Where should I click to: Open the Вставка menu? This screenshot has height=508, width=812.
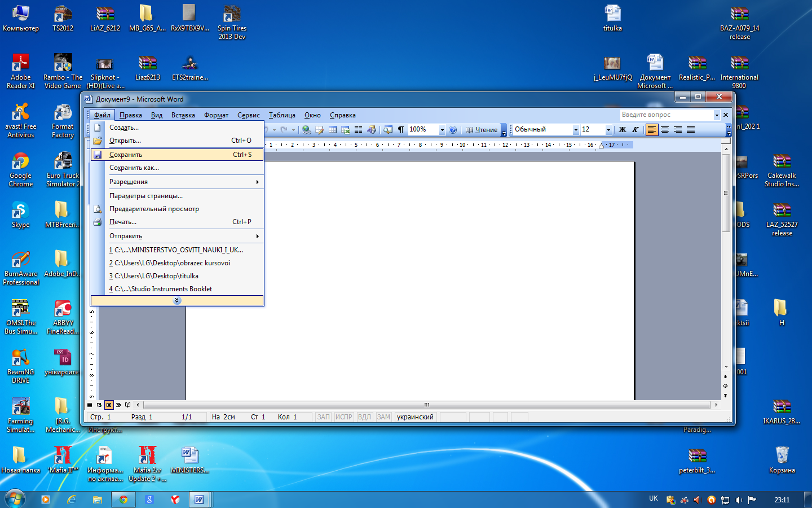183,115
